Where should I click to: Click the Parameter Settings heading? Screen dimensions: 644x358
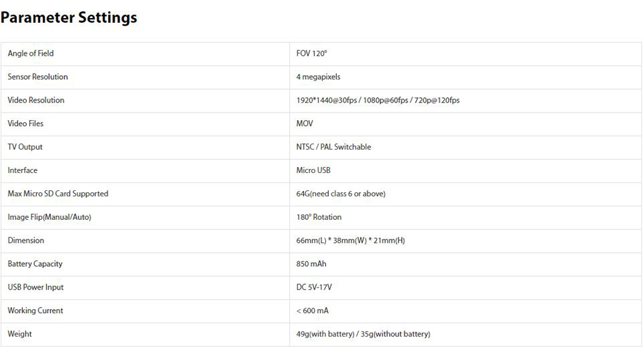[69, 18]
